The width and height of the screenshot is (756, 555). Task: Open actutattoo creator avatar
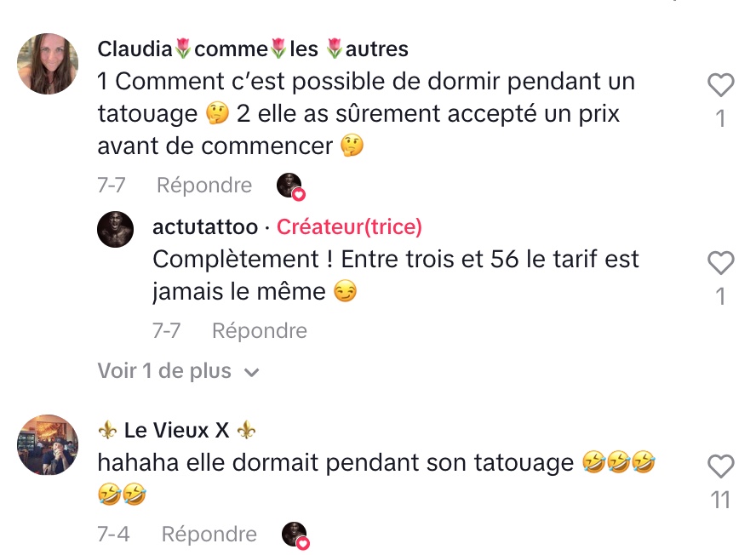pos(115,229)
